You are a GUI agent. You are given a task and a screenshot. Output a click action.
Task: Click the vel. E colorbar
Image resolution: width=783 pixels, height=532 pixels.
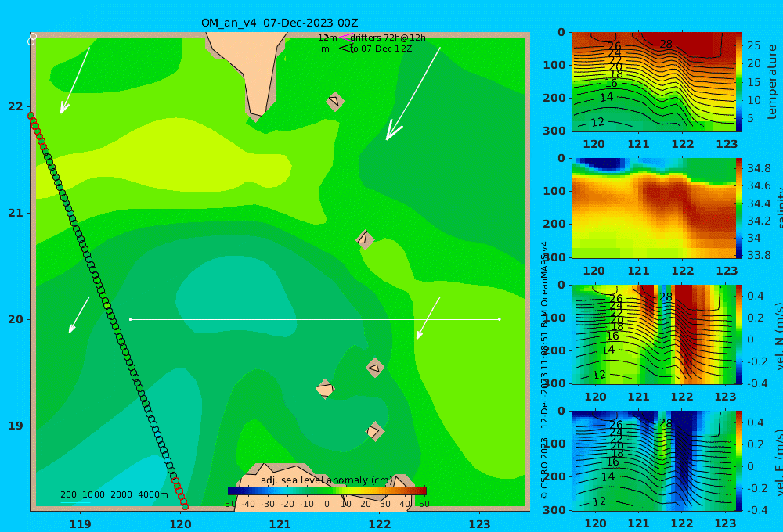[739, 461]
